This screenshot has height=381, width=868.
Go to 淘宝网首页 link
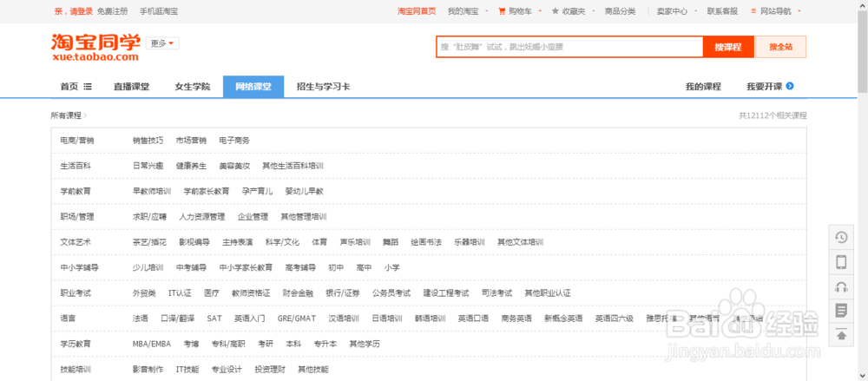click(417, 11)
